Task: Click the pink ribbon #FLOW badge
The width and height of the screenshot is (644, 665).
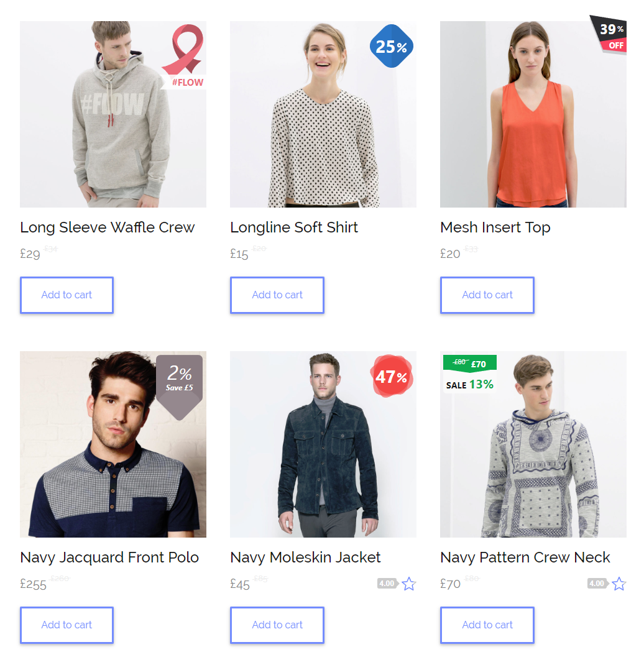Action: click(x=184, y=56)
